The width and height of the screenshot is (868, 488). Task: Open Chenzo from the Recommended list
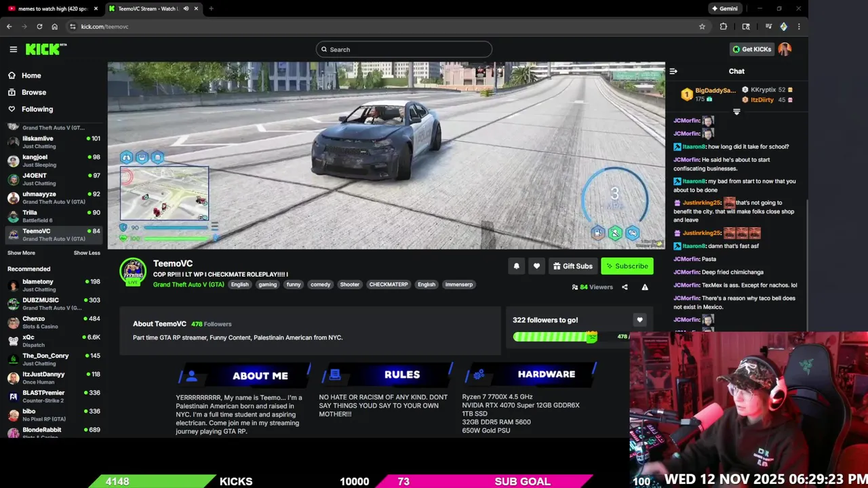54,323
